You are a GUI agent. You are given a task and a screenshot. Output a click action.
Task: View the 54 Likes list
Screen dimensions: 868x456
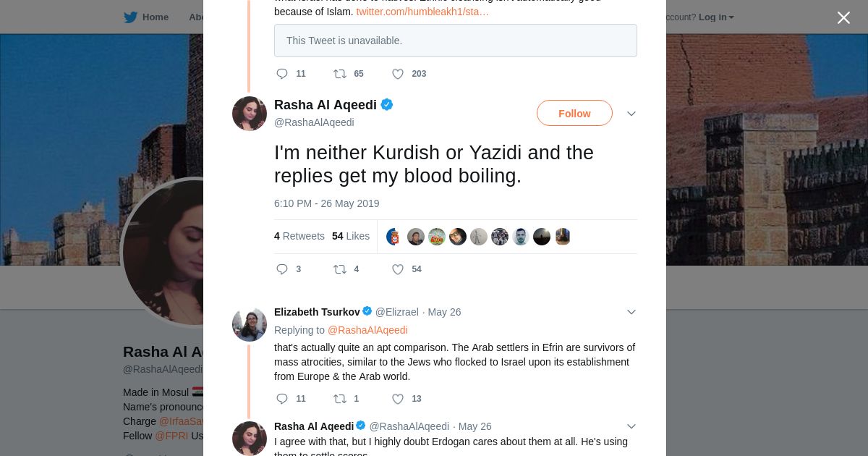351,236
